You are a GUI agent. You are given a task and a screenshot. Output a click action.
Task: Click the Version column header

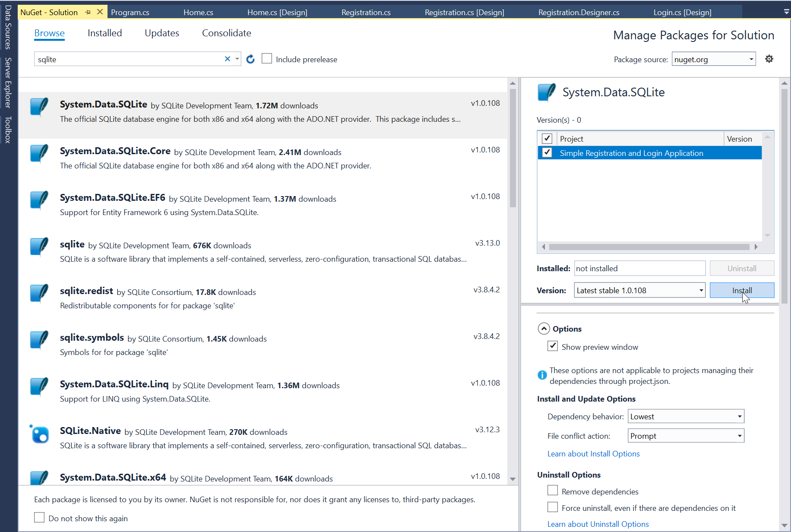point(743,139)
